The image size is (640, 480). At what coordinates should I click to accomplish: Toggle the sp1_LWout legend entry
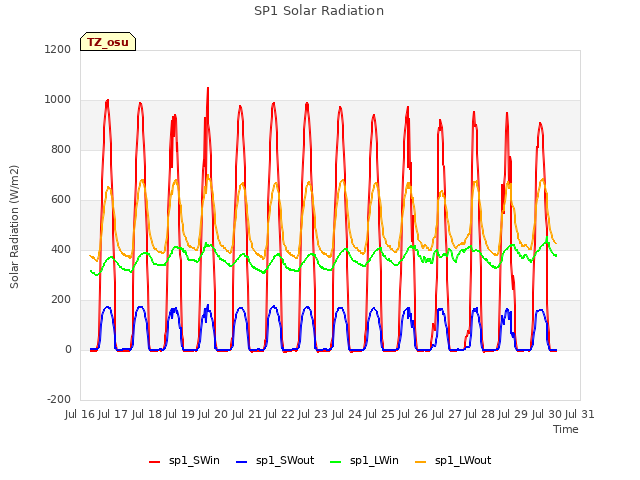coord(453,460)
